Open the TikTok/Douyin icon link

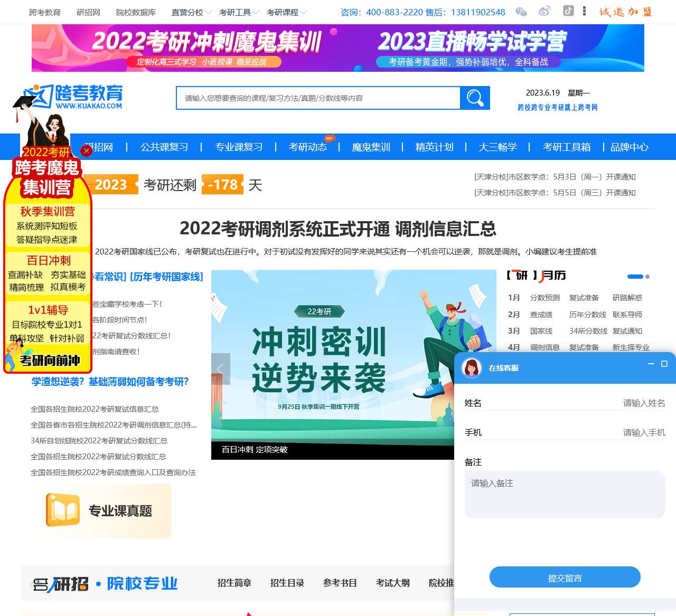(568, 11)
